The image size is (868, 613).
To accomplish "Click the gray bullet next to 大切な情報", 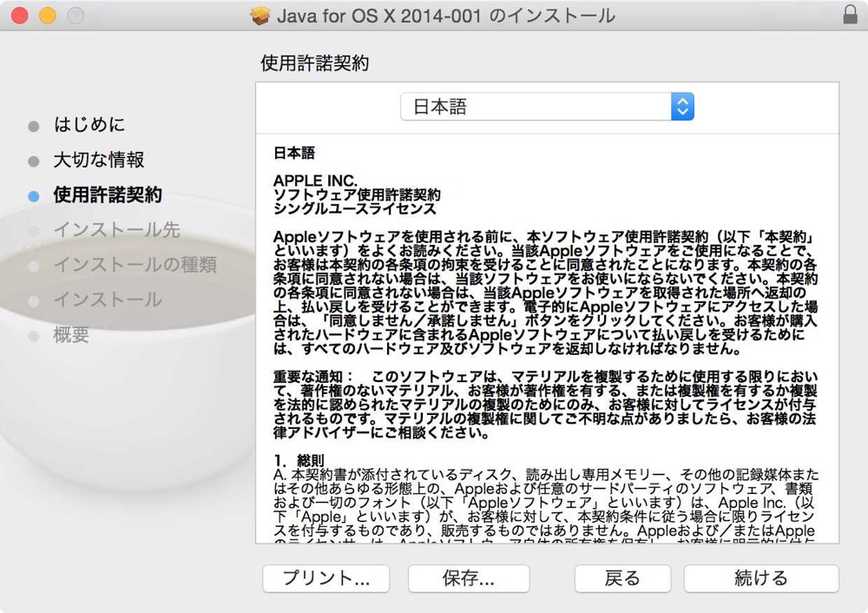I will coord(34,161).
